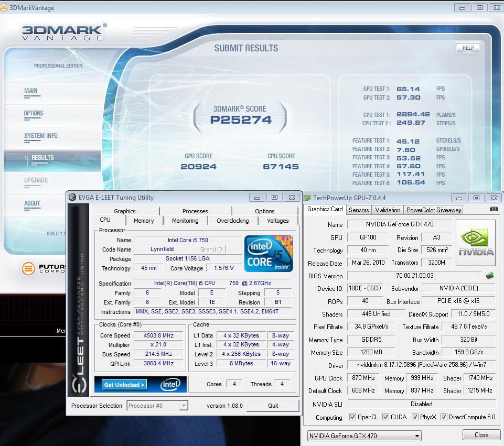The height and width of the screenshot is (446, 504).
Task: Click the Intel logo beside Get Unlocked
Action: (x=170, y=384)
